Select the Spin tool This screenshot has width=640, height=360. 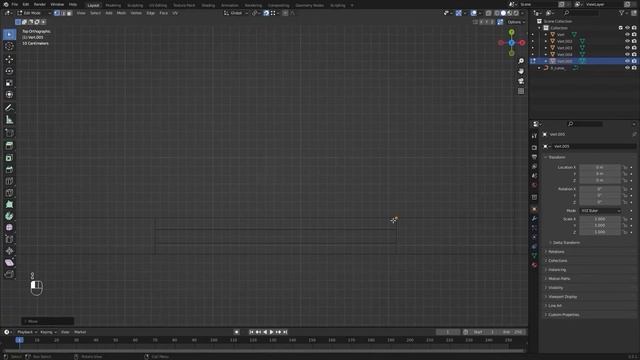click(9, 216)
